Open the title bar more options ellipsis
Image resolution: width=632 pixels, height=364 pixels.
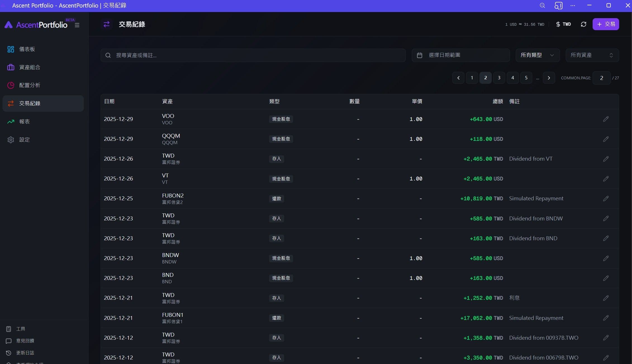[573, 6]
